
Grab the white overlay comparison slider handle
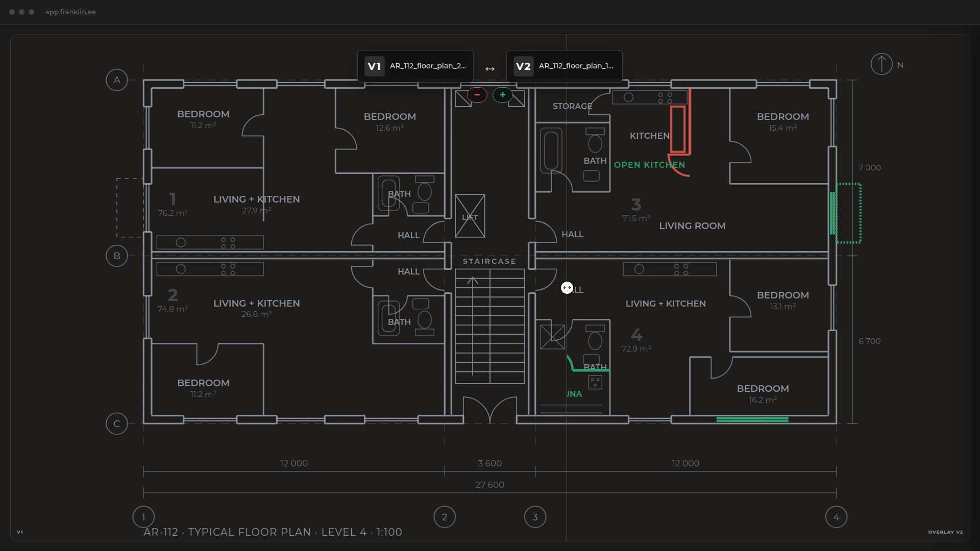coord(567,288)
